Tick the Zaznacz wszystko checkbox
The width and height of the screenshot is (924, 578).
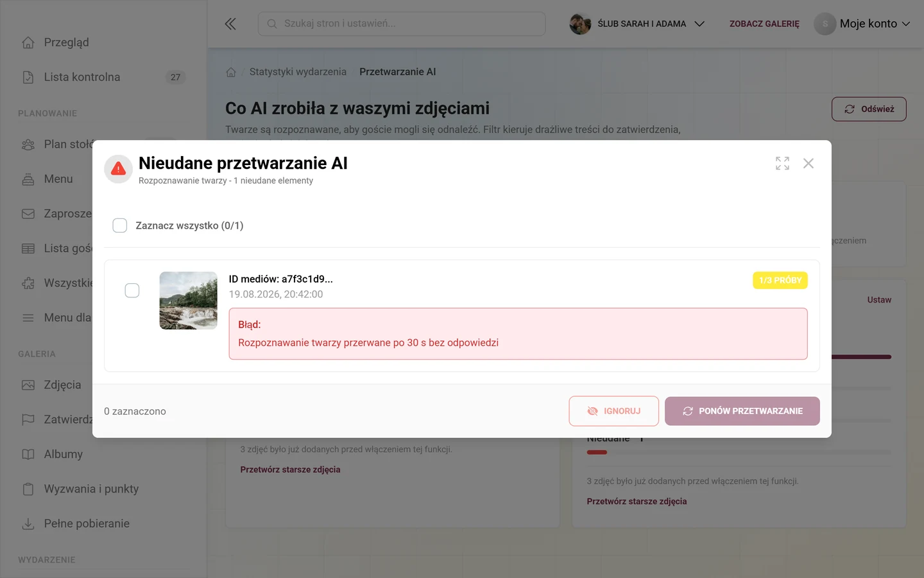tap(120, 225)
